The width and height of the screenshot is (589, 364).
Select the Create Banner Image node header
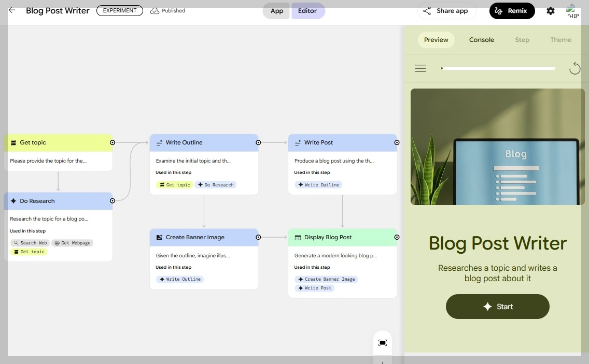click(204, 237)
